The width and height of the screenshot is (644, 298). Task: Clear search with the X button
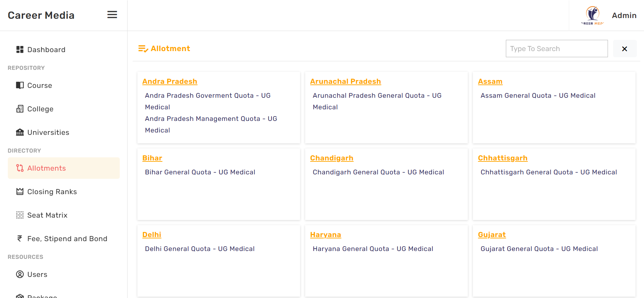pyautogui.click(x=625, y=49)
